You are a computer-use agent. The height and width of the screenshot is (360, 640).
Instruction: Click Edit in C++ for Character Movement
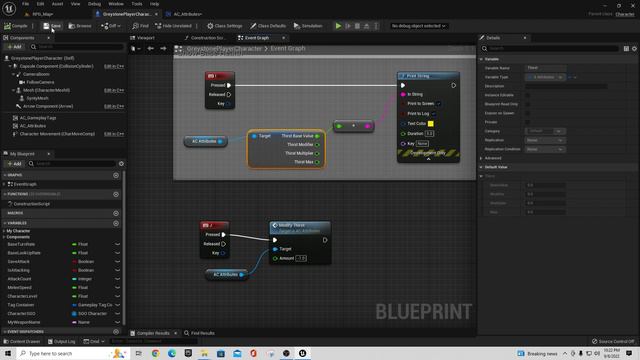(x=114, y=134)
